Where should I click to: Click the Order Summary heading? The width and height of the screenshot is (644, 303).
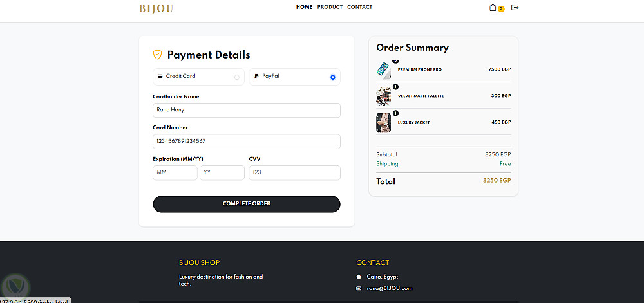(412, 48)
